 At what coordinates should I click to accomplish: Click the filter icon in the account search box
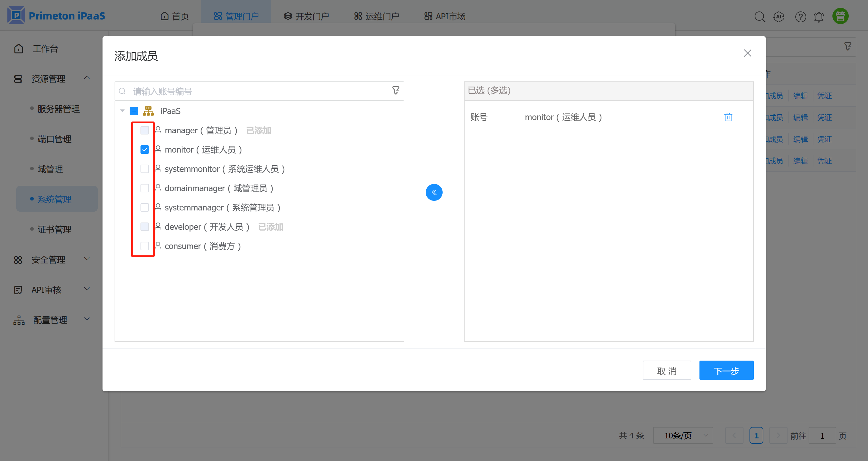pyautogui.click(x=396, y=90)
